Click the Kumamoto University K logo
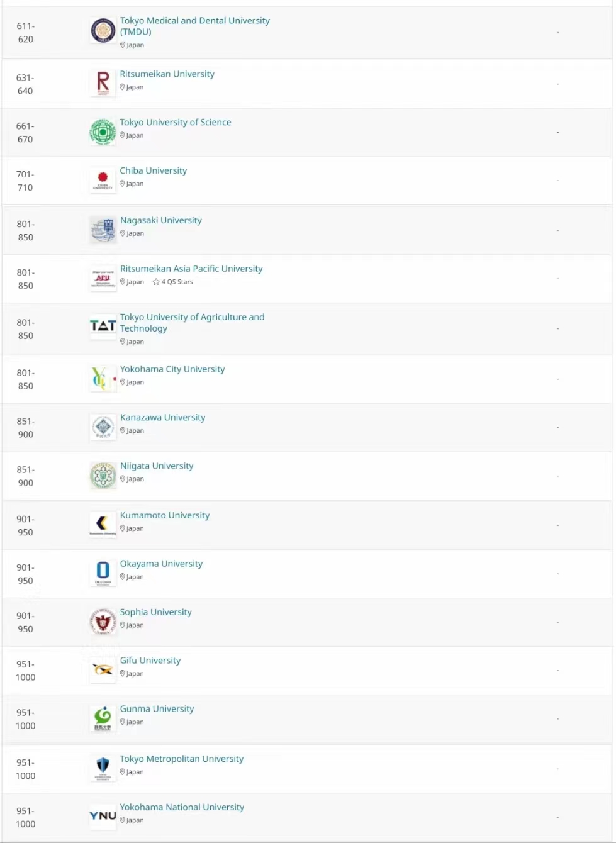 coord(103,524)
